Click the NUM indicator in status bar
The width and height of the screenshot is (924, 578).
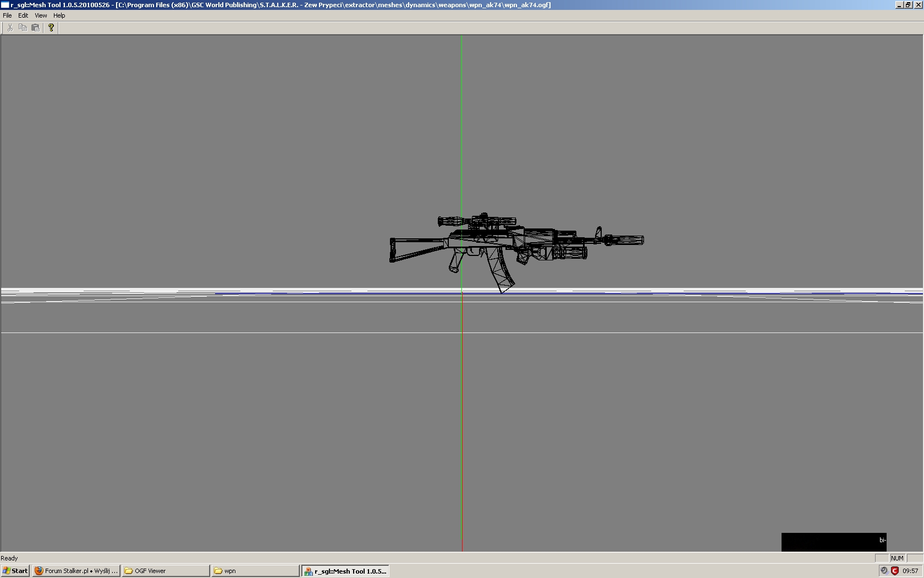pyautogui.click(x=897, y=558)
